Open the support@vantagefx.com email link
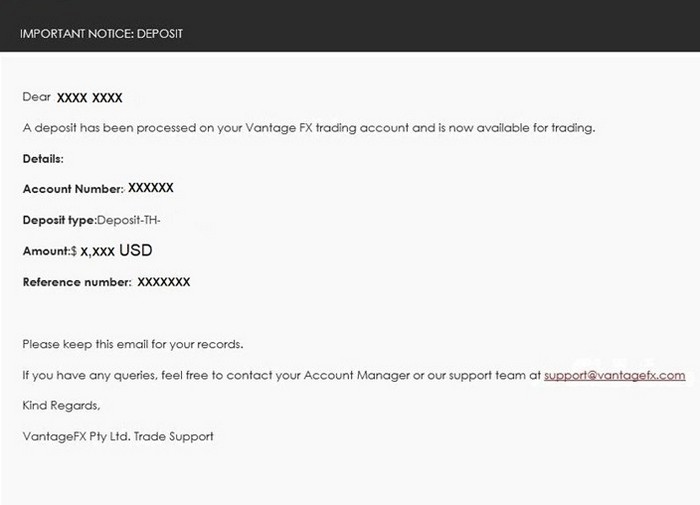The height and width of the screenshot is (505, 700). point(614,376)
